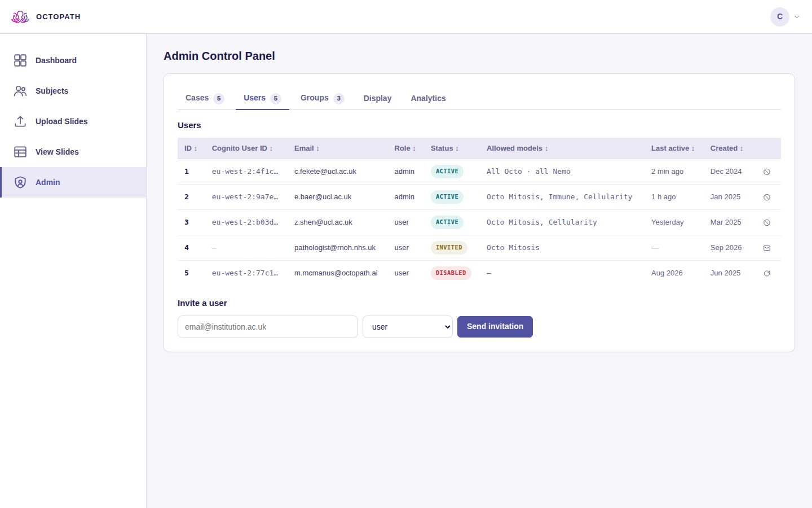
Task: Click Cognito ID eu-west-2:4f1c…
Action: click(x=245, y=172)
